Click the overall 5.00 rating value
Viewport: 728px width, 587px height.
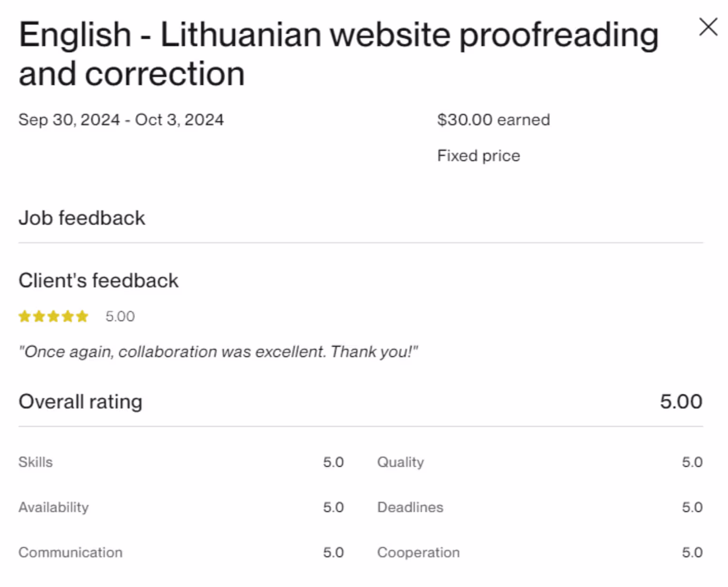pos(680,402)
